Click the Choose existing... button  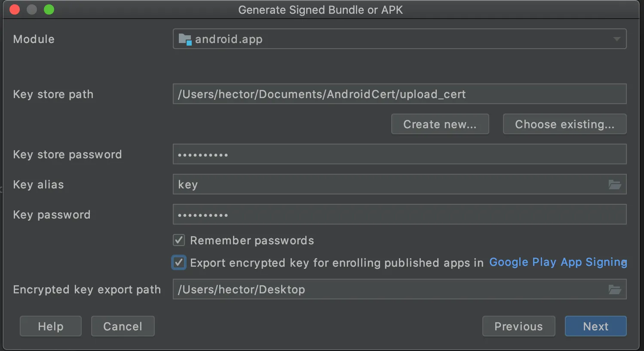point(564,124)
